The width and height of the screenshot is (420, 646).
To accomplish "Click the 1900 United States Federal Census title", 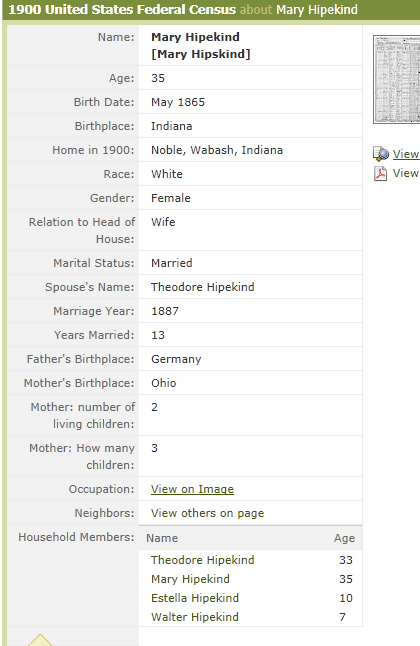I will tap(122, 9).
